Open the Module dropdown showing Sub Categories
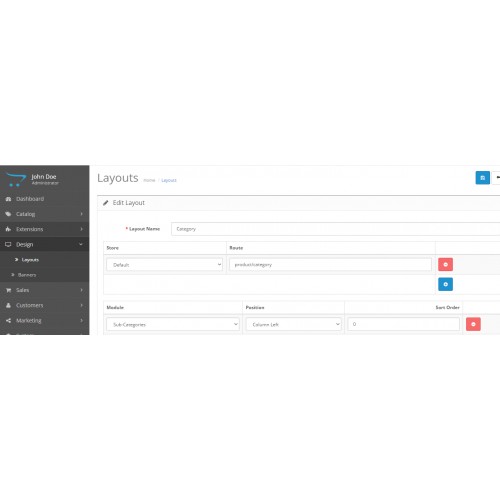This screenshot has width=500, height=500. pos(173,324)
